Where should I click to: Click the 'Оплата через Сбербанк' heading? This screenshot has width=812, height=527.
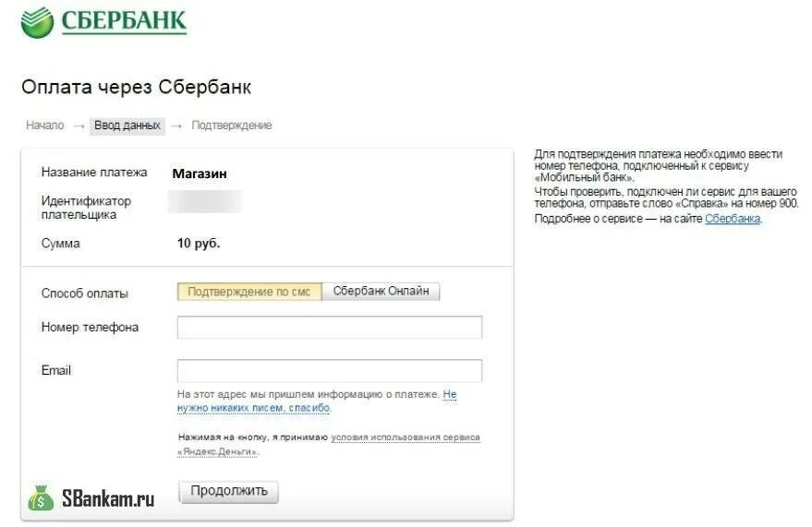[x=136, y=87]
